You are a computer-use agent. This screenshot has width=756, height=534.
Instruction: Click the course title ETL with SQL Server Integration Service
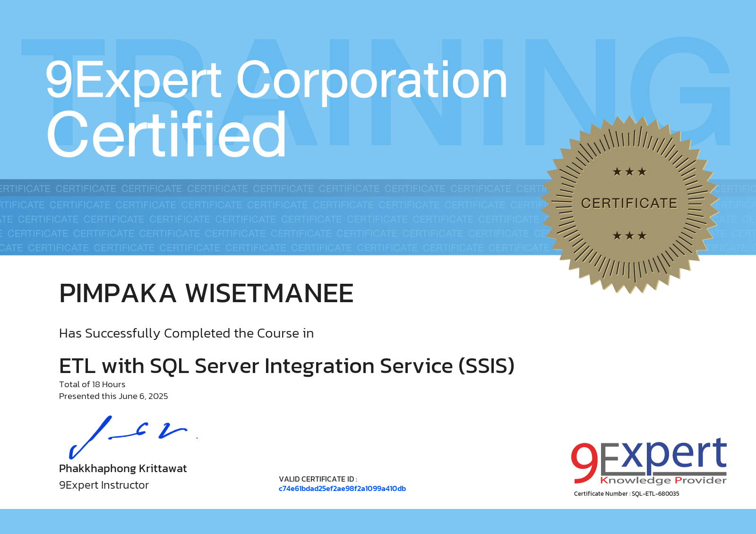286,366
